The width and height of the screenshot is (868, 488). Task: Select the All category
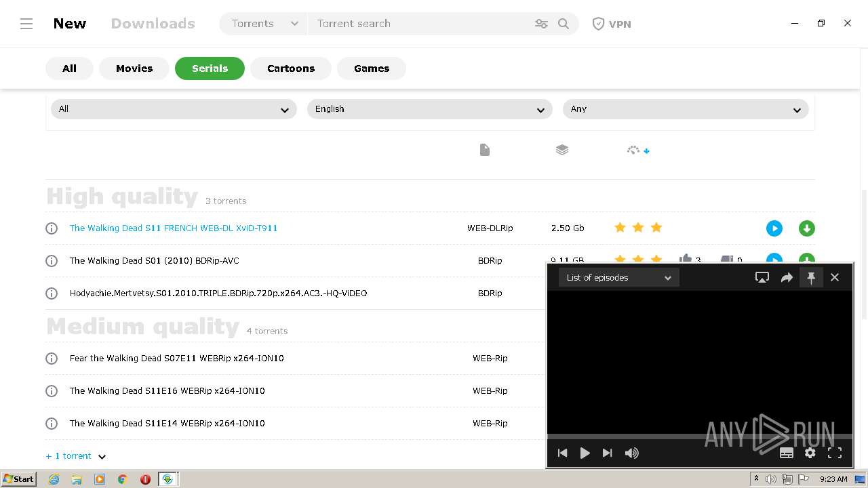pos(69,68)
